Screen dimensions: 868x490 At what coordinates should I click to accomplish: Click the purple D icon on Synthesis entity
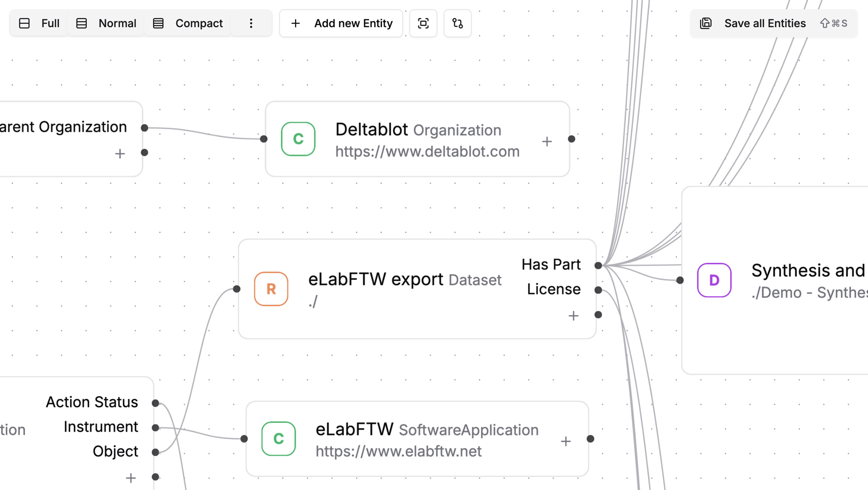tap(714, 280)
